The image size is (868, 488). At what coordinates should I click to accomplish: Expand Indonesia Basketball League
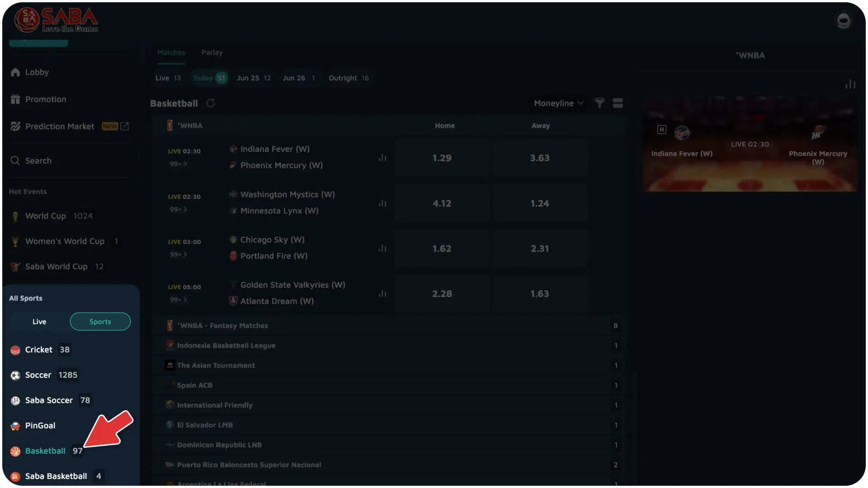point(389,345)
